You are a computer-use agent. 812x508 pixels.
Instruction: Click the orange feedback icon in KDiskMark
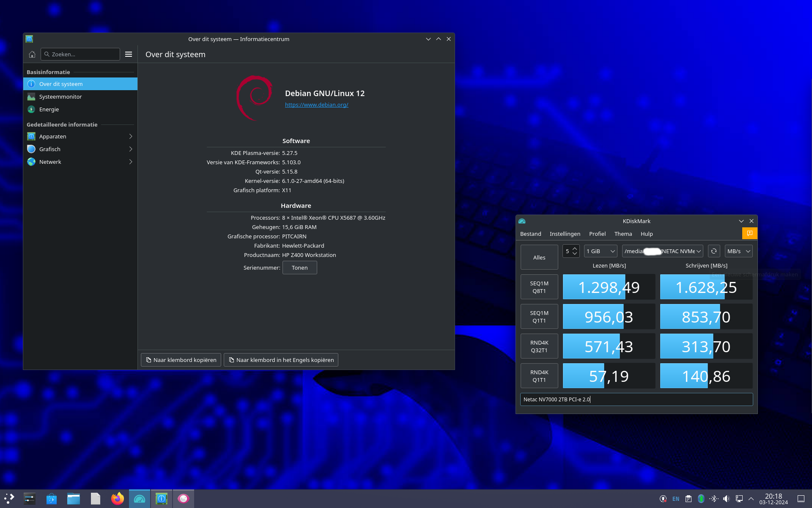click(749, 233)
